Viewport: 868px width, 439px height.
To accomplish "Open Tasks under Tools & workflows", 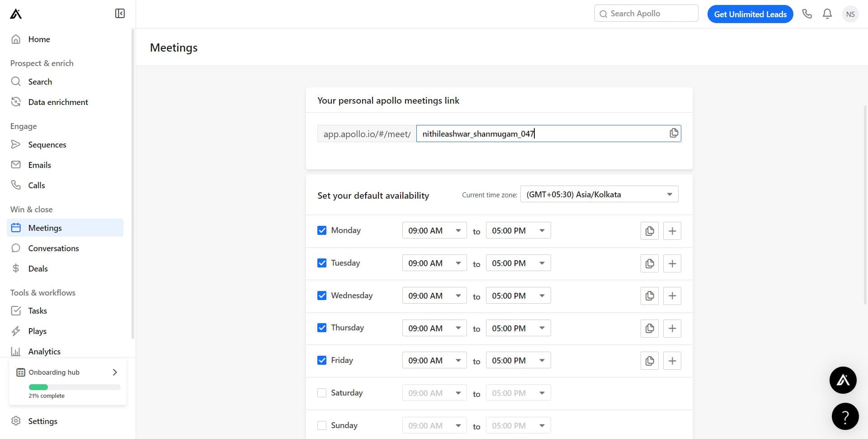I will pyautogui.click(x=65, y=310).
